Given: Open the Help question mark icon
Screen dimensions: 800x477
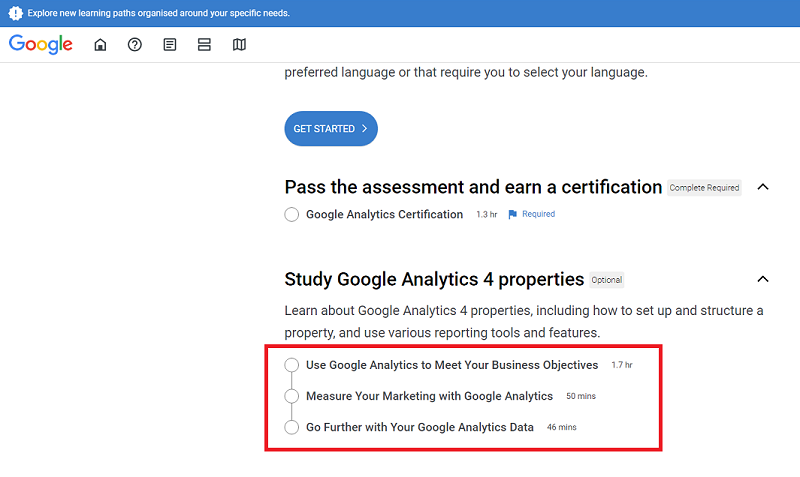Looking at the screenshot, I should [x=135, y=45].
